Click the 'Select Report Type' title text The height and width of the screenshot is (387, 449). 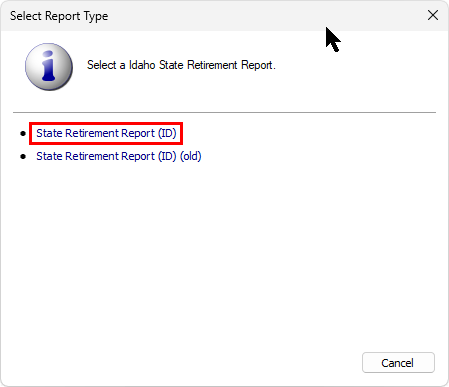pyautogui.click(x=59, y=16)
